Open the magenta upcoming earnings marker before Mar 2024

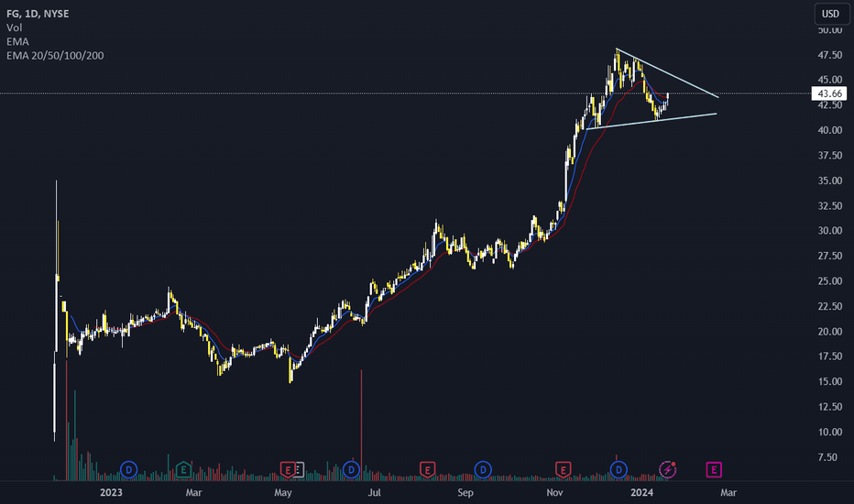714,469
